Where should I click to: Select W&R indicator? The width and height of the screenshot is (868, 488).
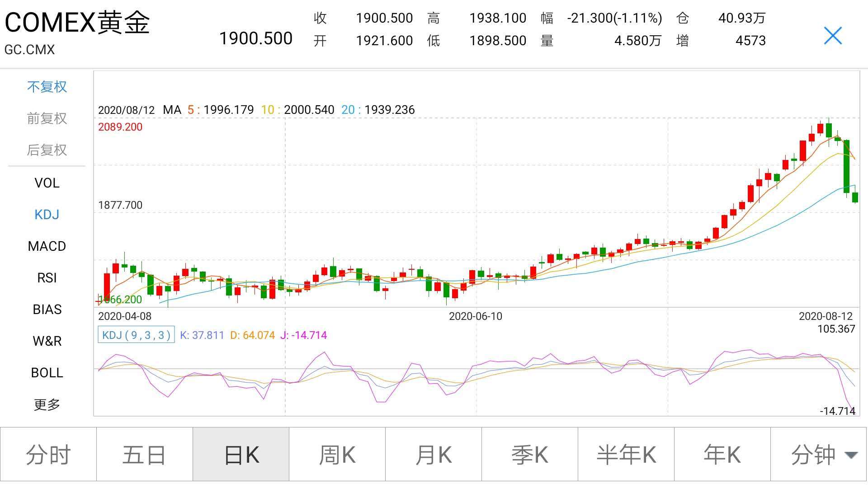(x=47, y=341)
